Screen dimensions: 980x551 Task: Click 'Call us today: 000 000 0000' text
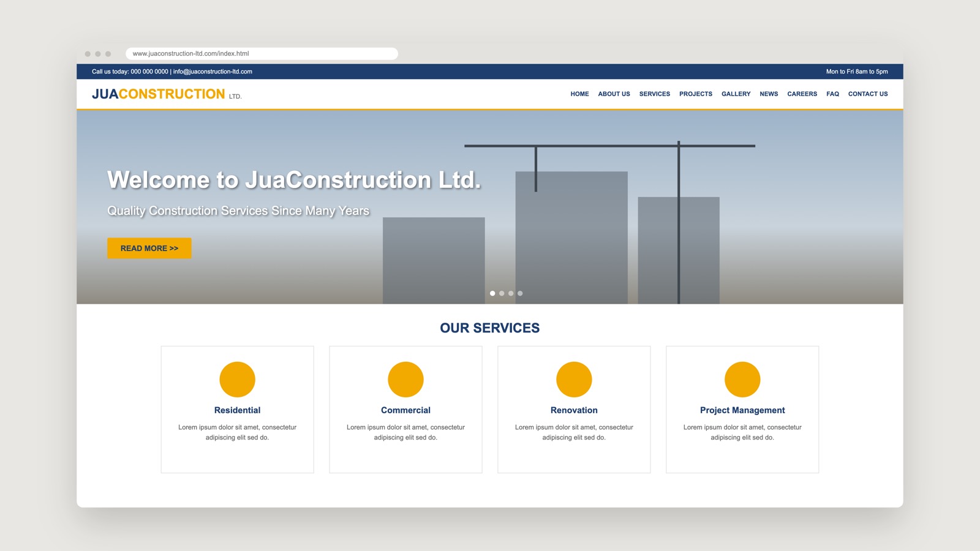tap(130, 72)
